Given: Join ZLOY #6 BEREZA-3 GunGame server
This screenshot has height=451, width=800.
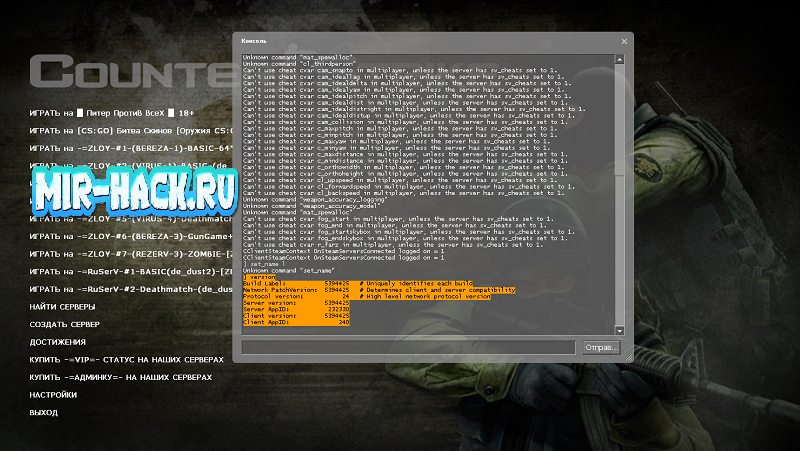Looking at the screenshot, I should coord(130,236).
